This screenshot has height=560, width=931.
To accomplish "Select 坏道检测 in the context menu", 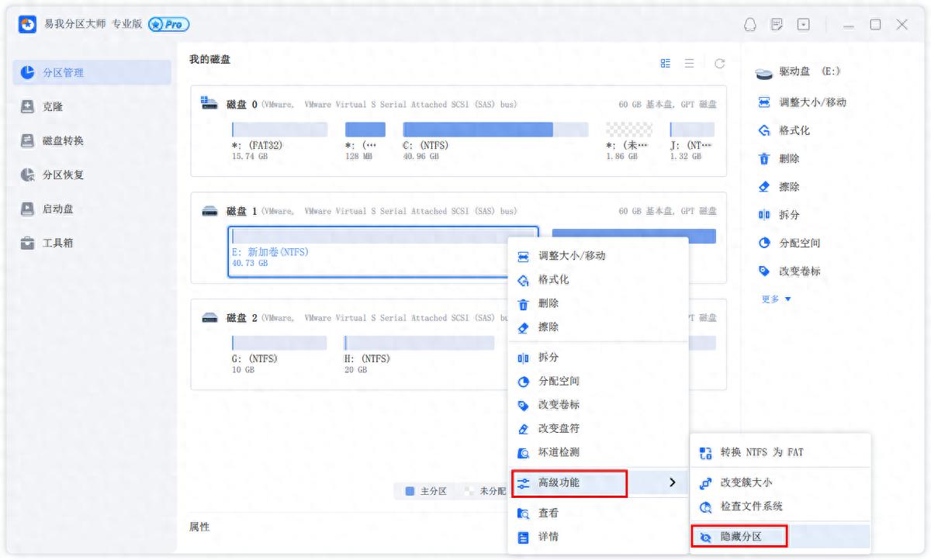I will pyautogui.click(x=560, y=452).
